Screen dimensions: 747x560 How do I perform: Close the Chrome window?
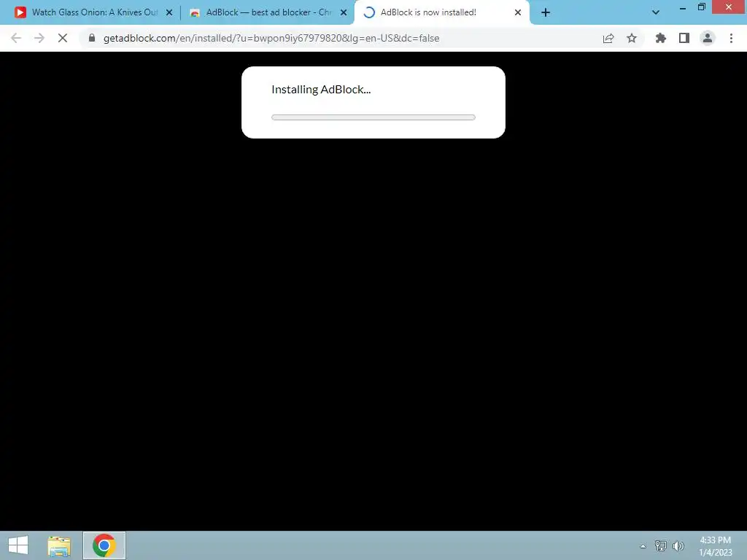[729, 7]
